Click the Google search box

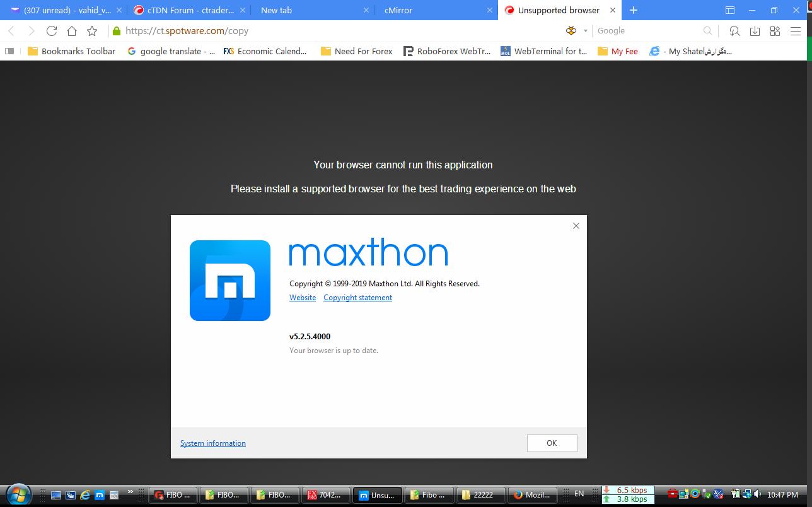[x=647, y=30]
